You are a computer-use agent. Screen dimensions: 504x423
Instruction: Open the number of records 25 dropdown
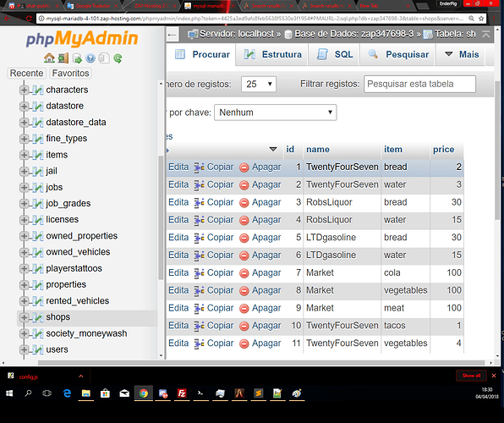coord(259,85)
